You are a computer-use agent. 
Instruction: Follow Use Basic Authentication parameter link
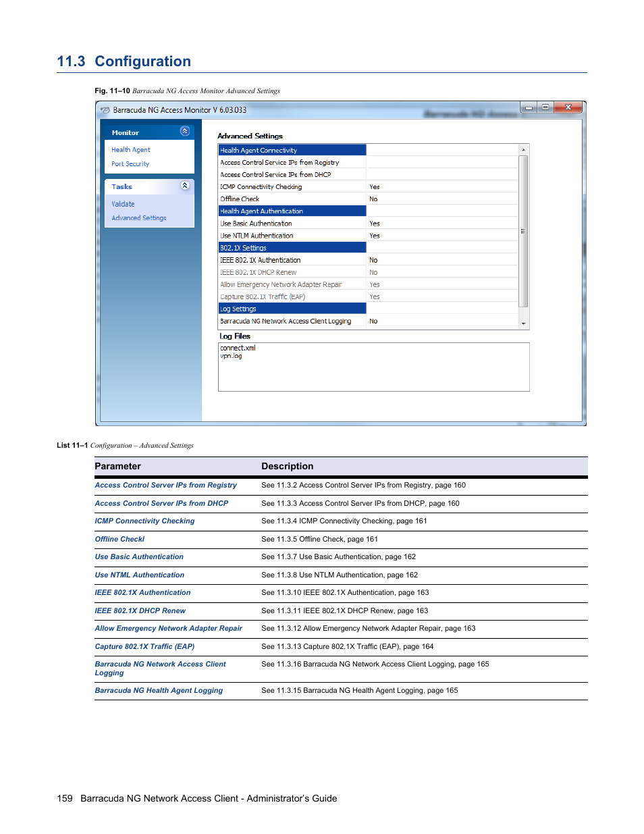click(x=139, y=556)
